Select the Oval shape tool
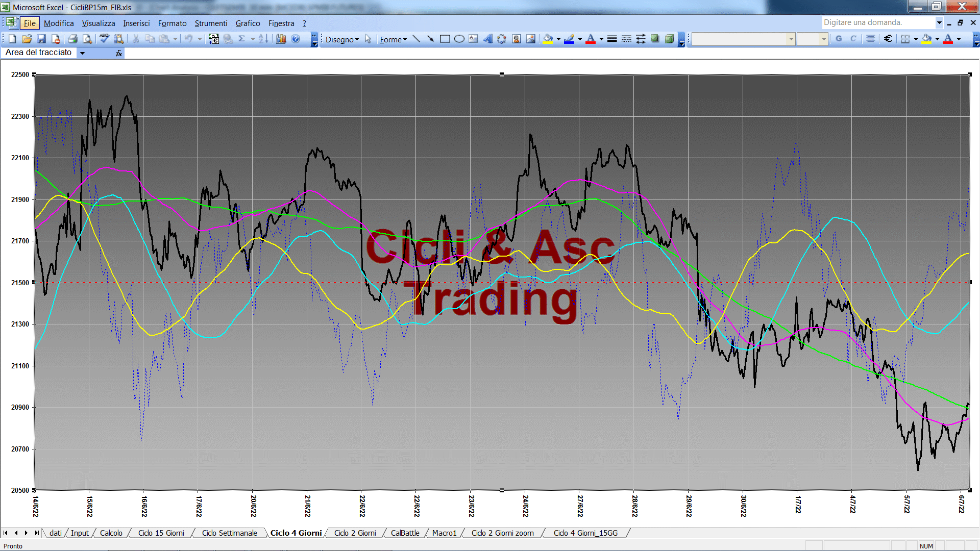This screenshot has height=551, width=980. coord(459,39)
